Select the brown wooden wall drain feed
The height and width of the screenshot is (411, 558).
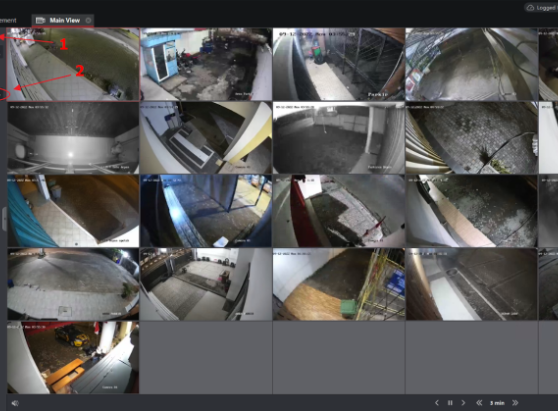pos(472,284)
